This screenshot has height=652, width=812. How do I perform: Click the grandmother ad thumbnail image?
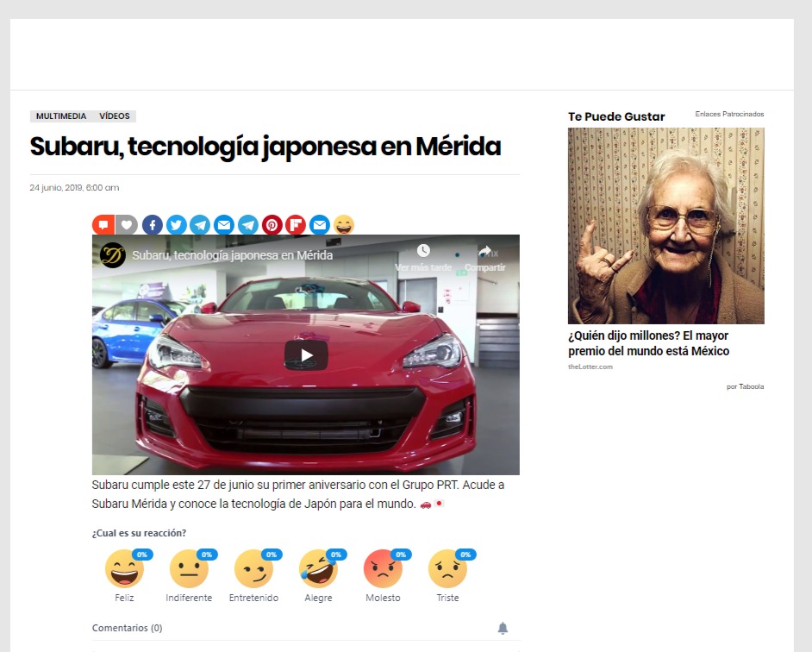[x=665, y=226]
